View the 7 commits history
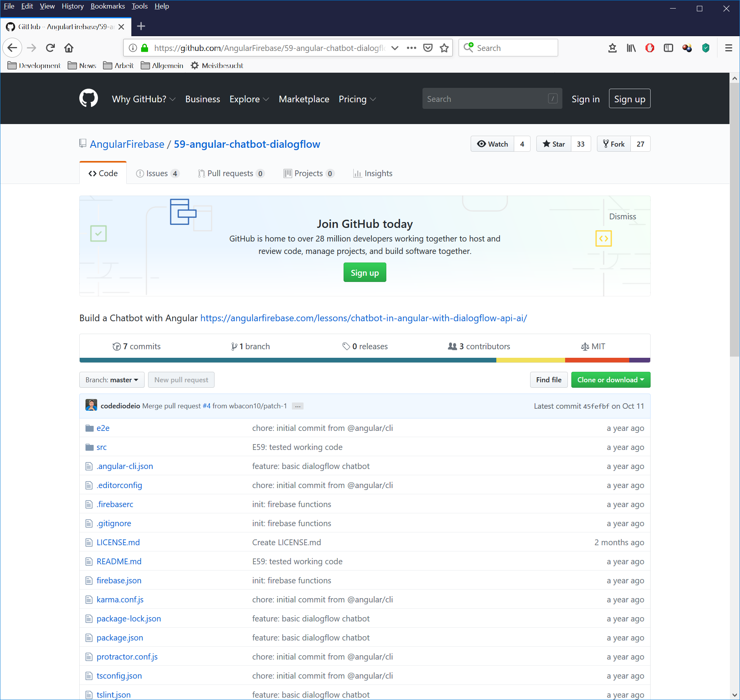This screenshot has height=700, width=740. (136, 346)
